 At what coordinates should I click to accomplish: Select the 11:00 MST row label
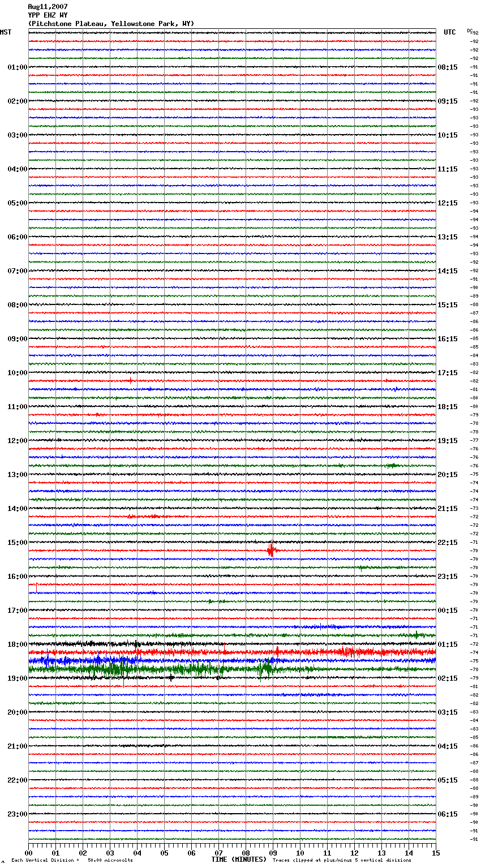[18, 407]
